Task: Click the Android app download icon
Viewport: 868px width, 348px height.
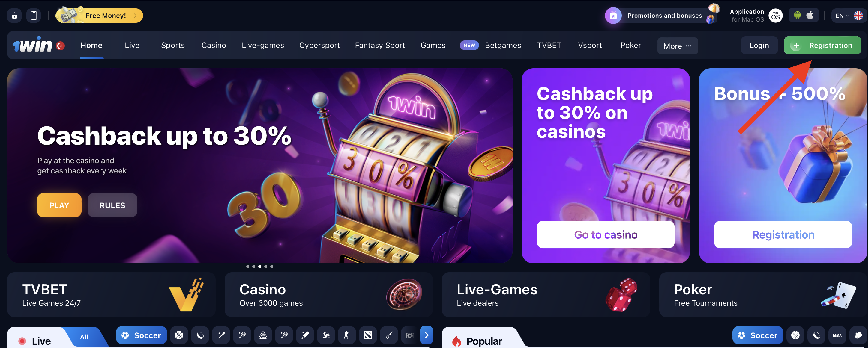Action: coord(797,16)
